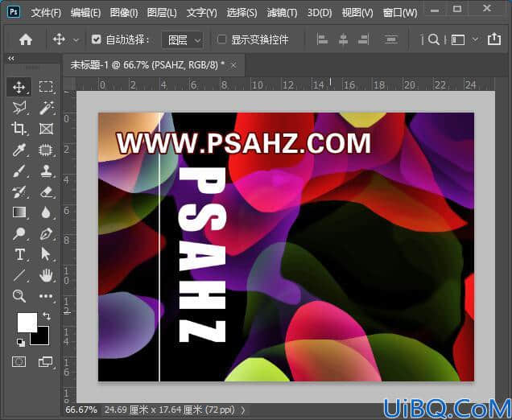Click the white foreground color swatch
Screen dimensions: 512x420
coord(27,322)
